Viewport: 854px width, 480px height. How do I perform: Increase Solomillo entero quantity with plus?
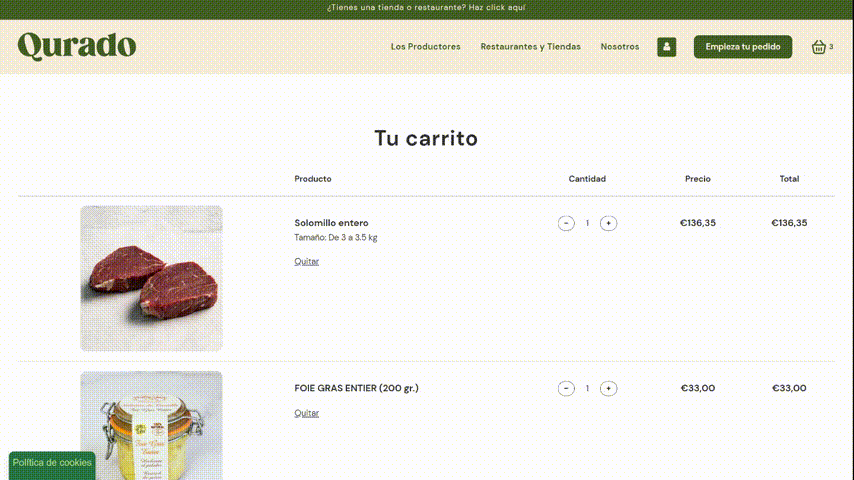[608, 223]
